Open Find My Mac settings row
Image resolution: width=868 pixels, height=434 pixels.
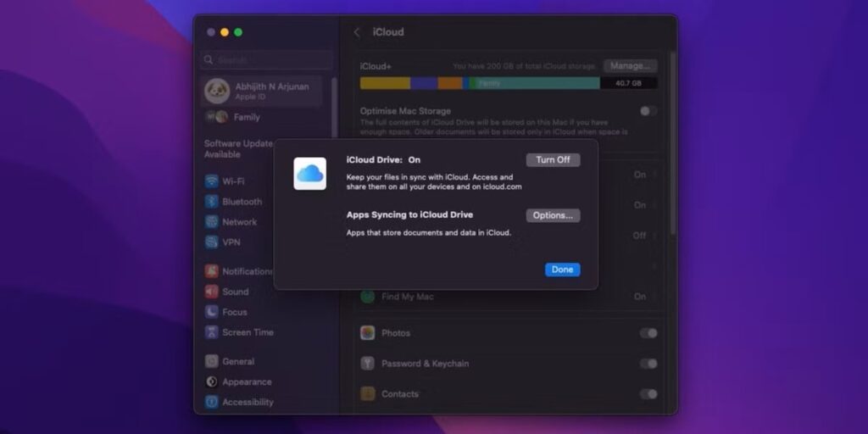click(509, 297)
